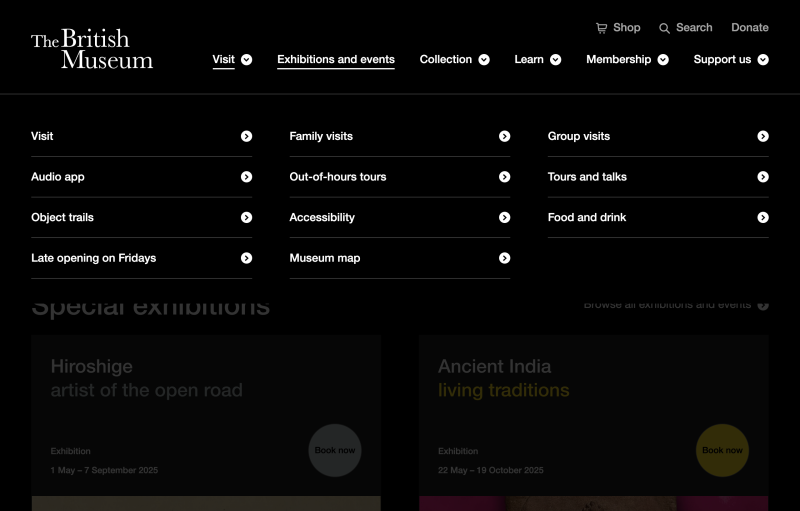
Task: Click arrow icon beside Family visits
Action: pyautogui.click(x=505, y=136)
